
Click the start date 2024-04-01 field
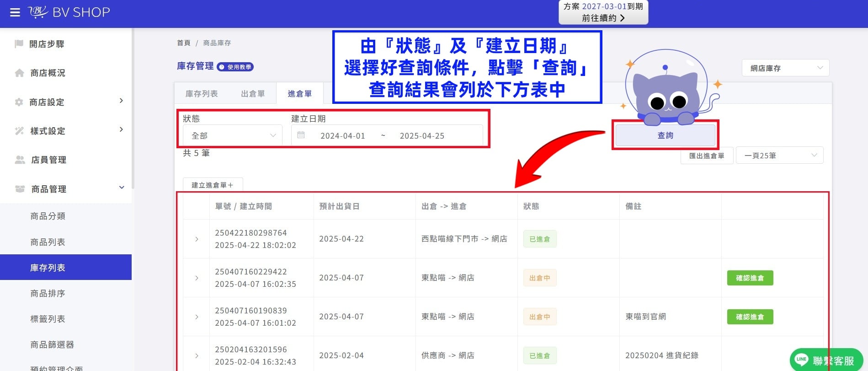coord(343,136)
